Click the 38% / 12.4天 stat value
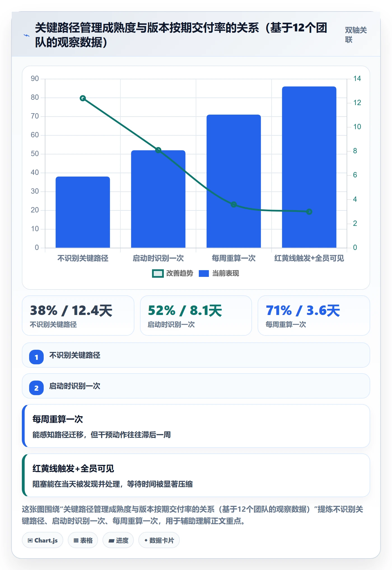The width and height of the screenshot is (392, 570). coord(71,311)
